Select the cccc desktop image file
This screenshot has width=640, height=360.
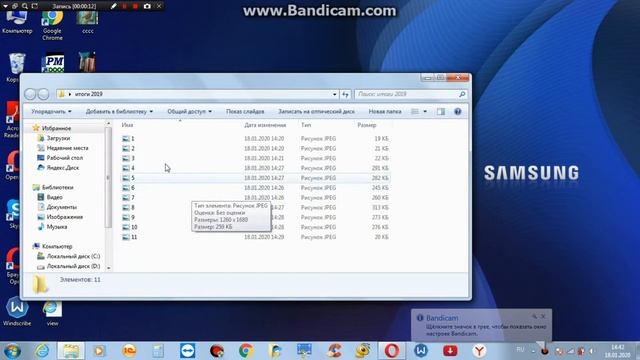(87, 22)
